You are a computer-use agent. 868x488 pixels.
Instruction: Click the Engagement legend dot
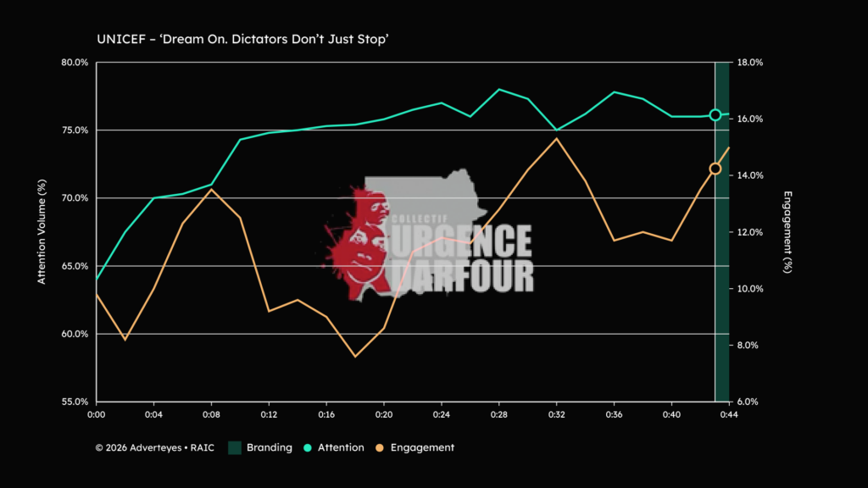[x=379, y=447]
